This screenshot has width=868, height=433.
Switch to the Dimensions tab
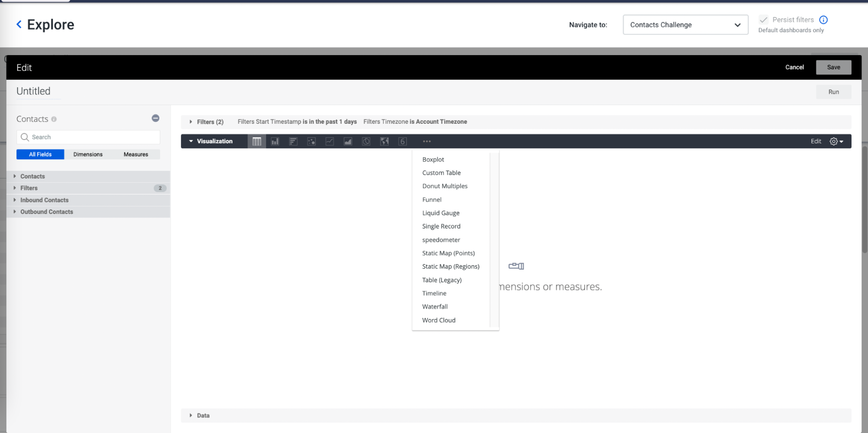(88, 154)
